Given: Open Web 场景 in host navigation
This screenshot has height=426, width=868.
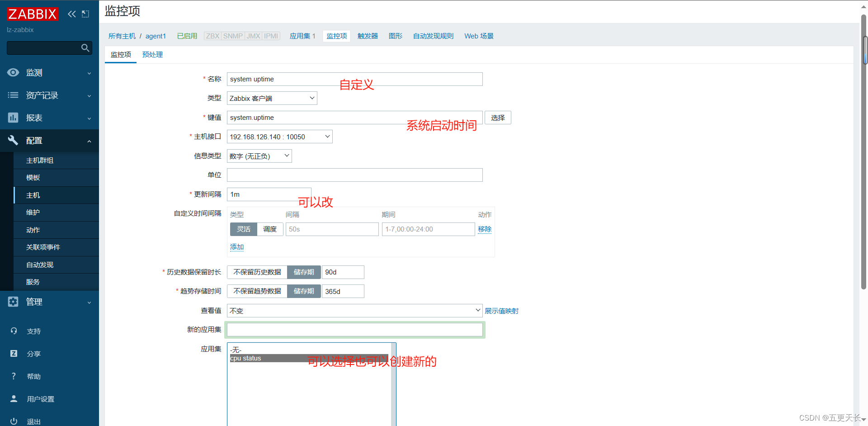Looking at the screenshot, I should 479,36.
